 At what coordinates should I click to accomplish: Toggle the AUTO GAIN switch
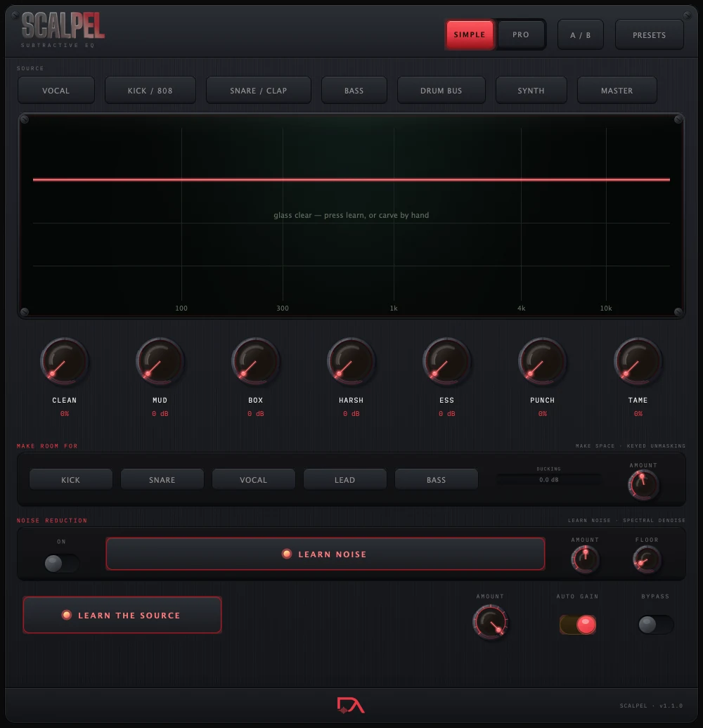578,625
